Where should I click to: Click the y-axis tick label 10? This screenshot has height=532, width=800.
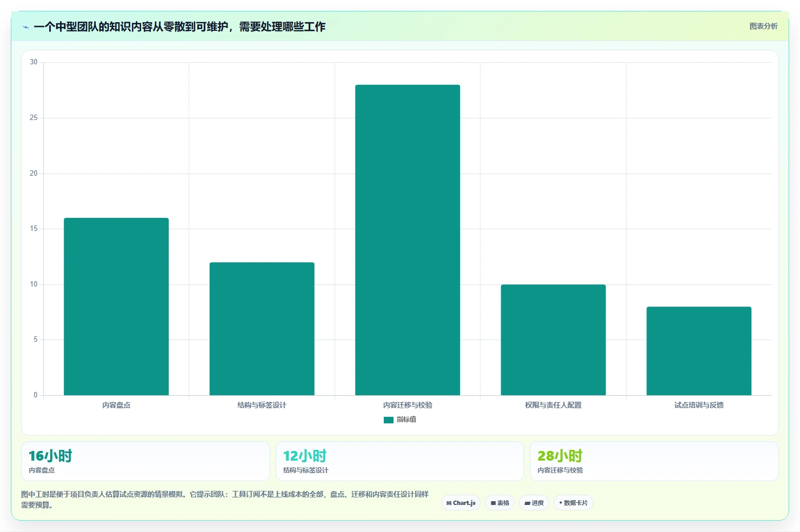34,284
